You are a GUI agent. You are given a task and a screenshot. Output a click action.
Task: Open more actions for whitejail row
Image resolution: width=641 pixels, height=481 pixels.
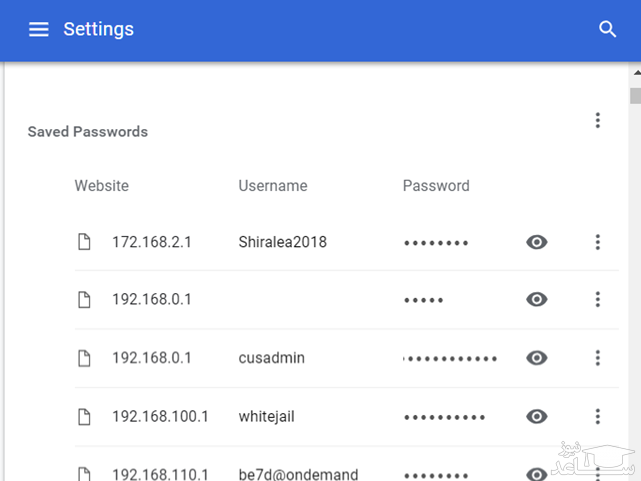pos(597,417)
